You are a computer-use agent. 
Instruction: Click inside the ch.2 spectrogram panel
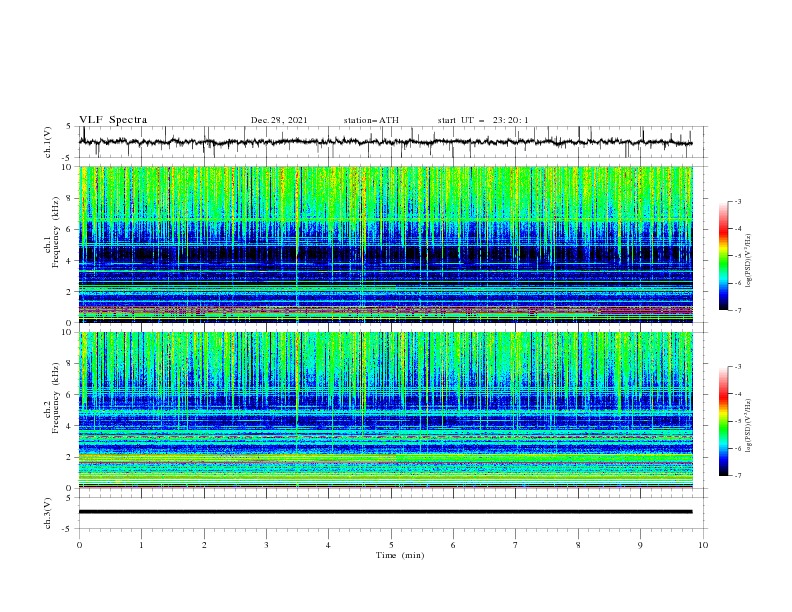pyautogui.click(x=386, y=410)
